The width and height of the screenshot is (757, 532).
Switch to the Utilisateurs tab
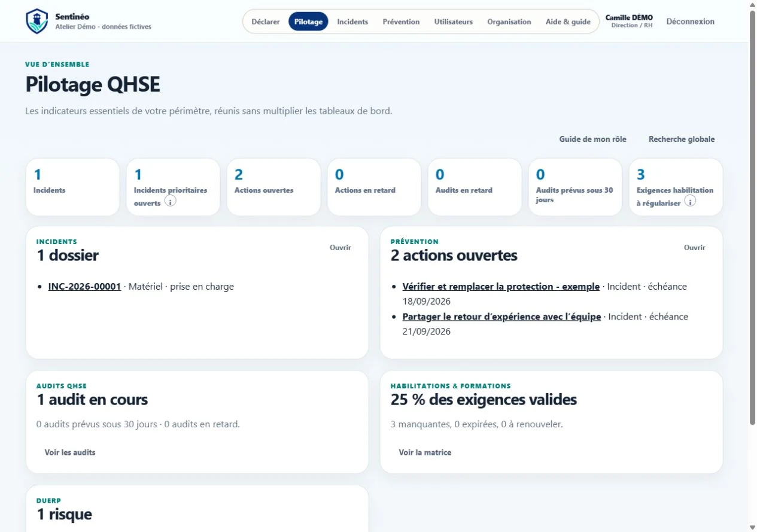453,22
